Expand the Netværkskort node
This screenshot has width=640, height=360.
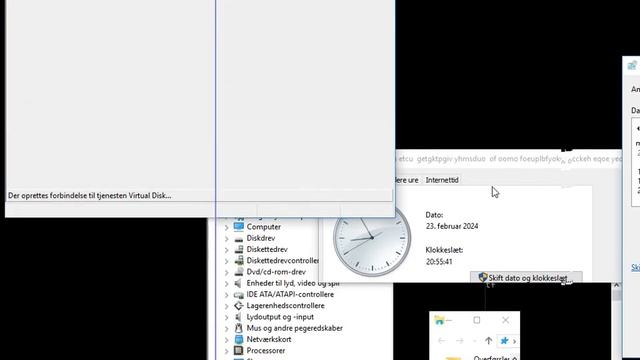pos(227,340)
